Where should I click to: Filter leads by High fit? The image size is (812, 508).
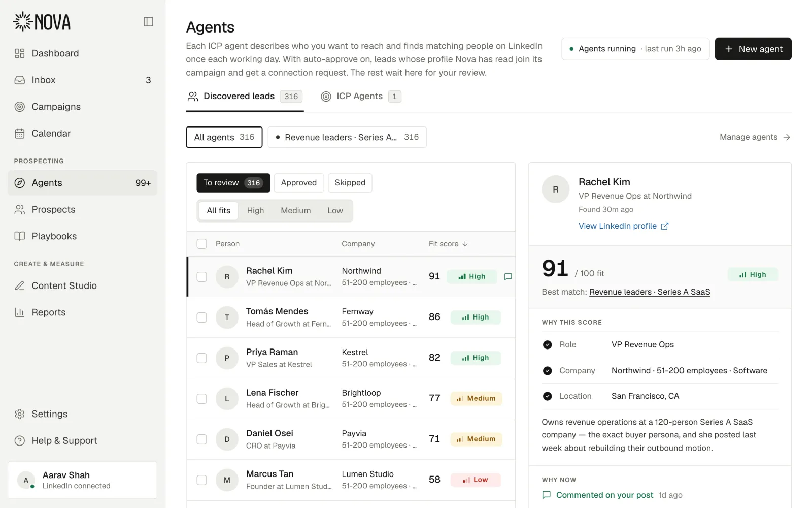point(255,211)
